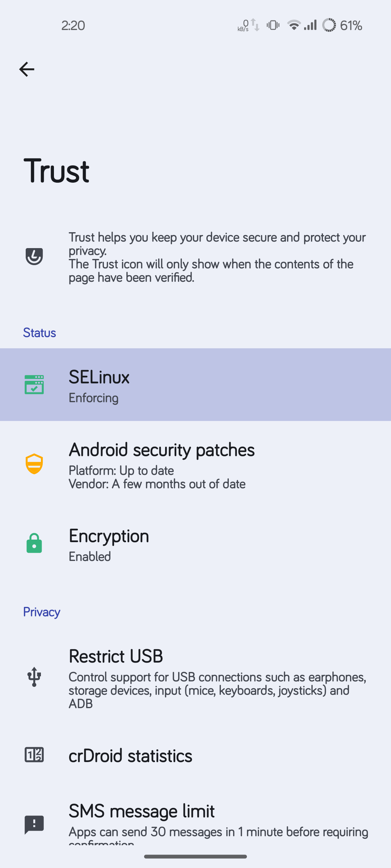
Task: Tap the green Encryption padlock icon
Action: tap(34, 543)
